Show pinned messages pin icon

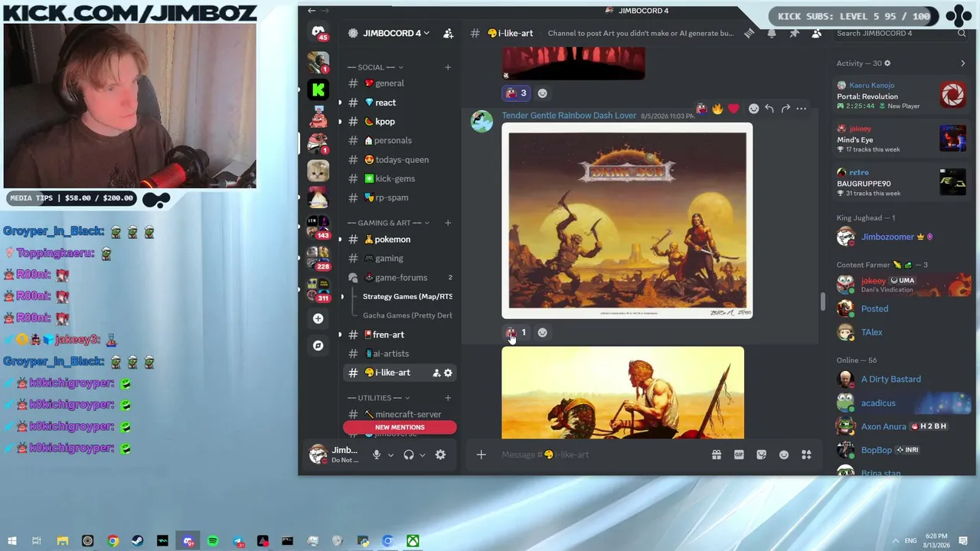(794, 33)
